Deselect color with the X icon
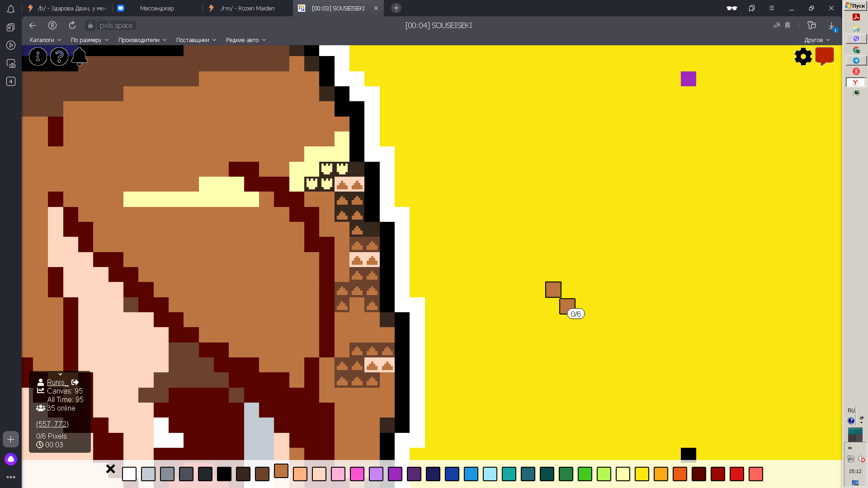Screen dimensions: 868x488 coord(110,469)
